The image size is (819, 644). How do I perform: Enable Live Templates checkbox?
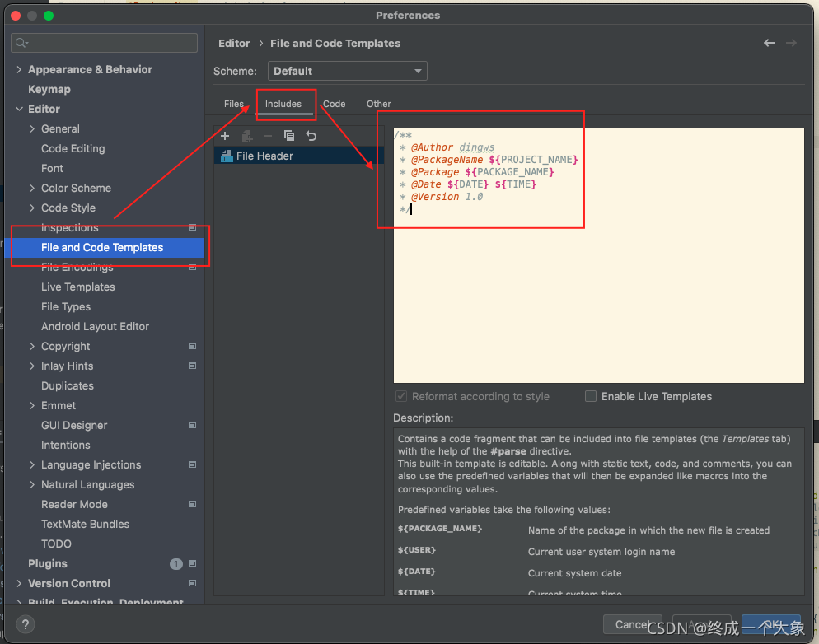pyautogui.click(x=591, y=396)
